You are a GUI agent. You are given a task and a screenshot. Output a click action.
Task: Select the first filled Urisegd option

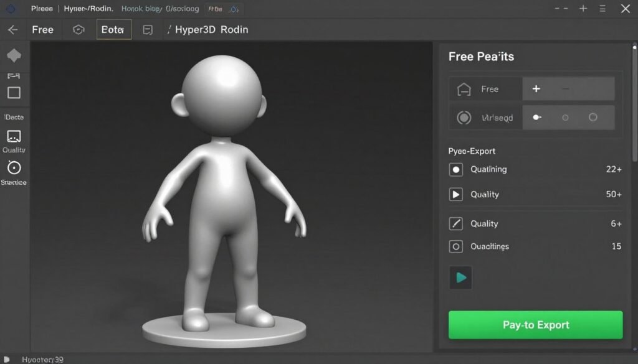537,118
